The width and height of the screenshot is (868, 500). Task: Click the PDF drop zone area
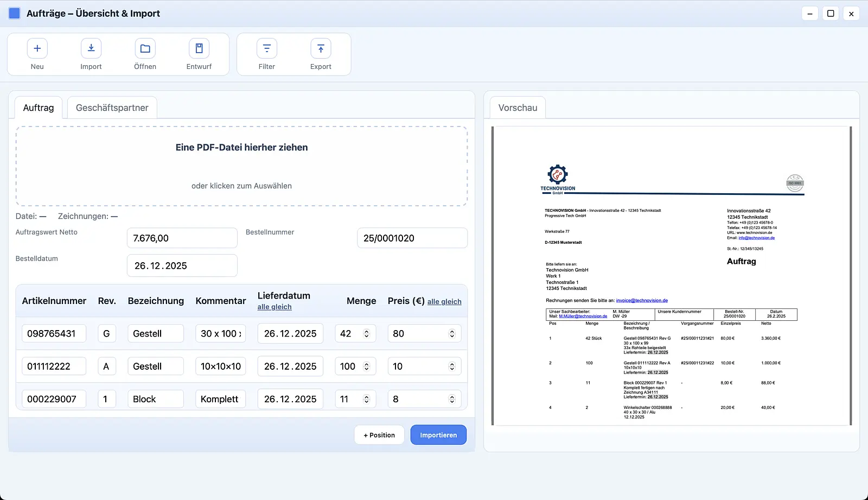[x=241, y=166]
